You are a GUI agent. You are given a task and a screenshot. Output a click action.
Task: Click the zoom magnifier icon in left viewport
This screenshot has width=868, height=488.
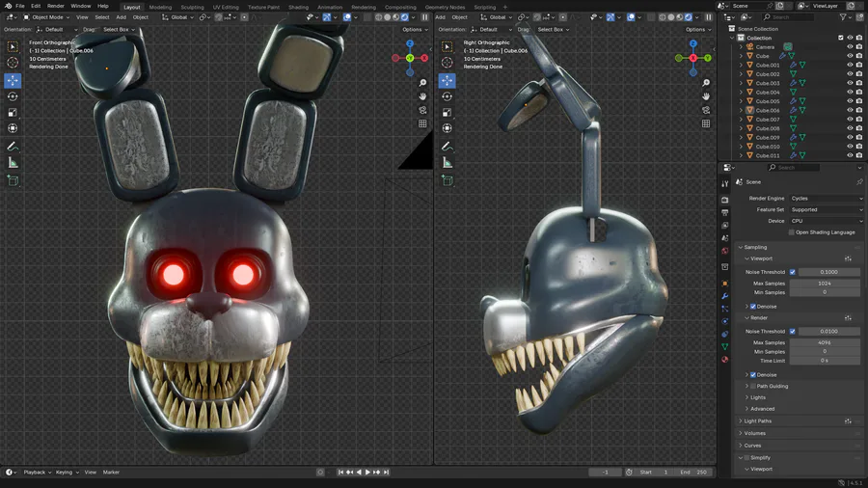(x=422, y=84)
